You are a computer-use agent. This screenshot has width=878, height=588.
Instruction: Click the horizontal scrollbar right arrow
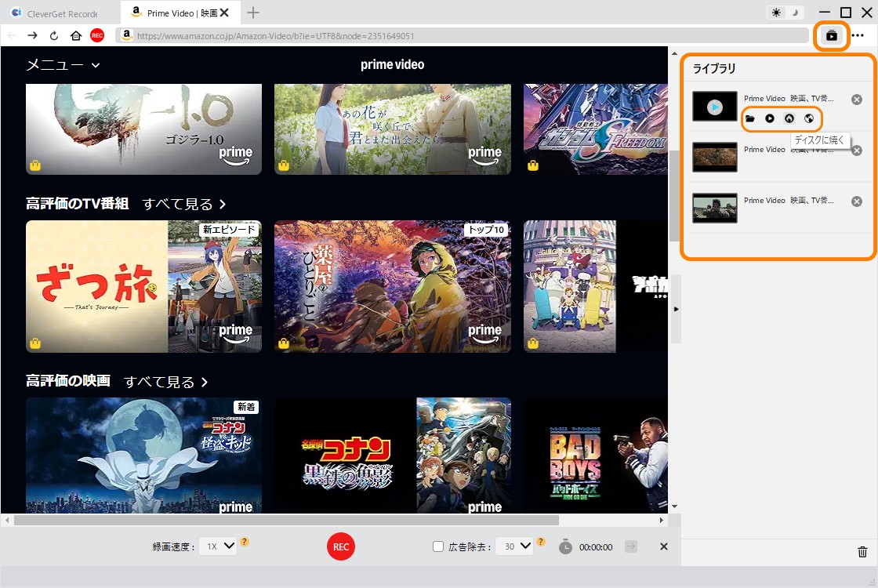pyautogui.click(x=662, y=521)
